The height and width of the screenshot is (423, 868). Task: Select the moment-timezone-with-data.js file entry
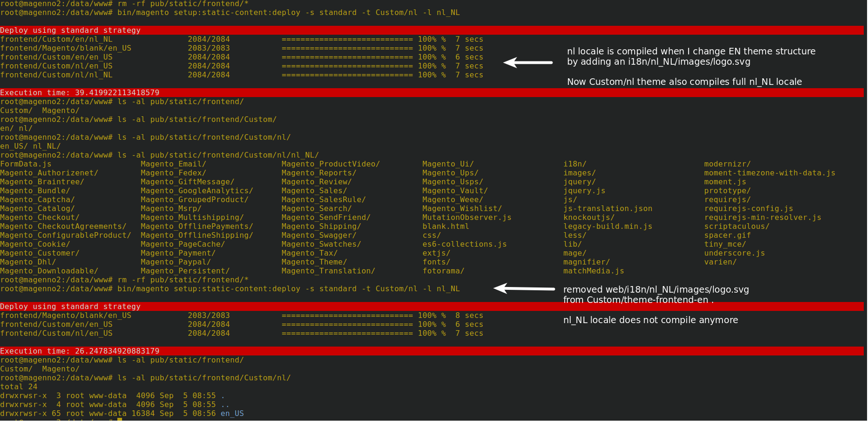tap(770, 173)
